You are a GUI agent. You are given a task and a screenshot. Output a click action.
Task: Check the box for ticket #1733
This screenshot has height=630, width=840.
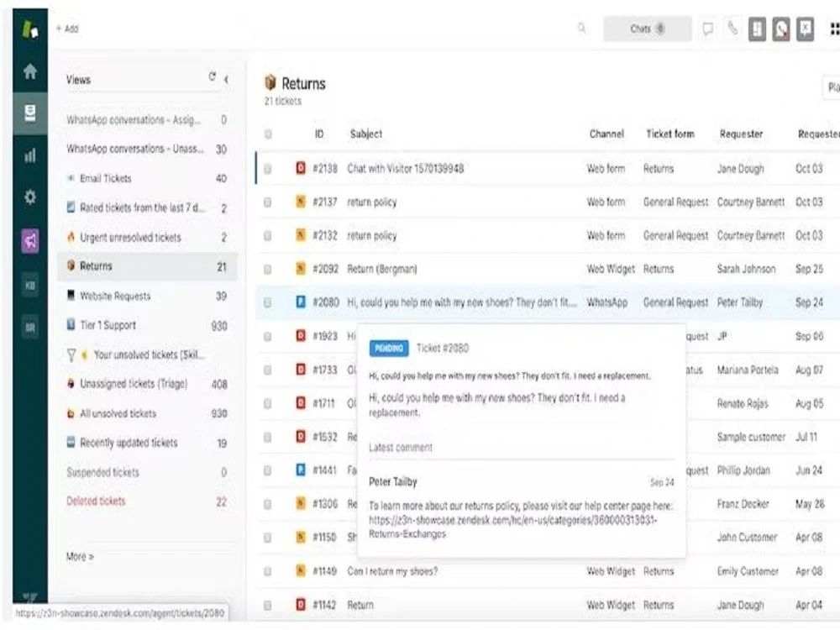click(x=268, y=370)
